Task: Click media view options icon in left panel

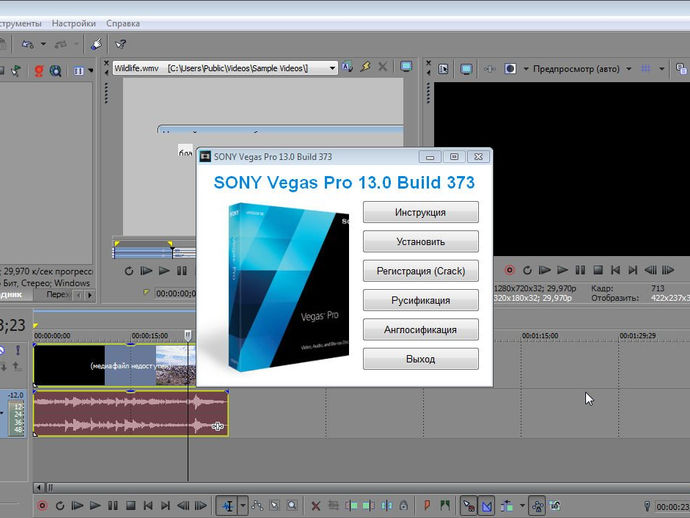Action: pyautogui.click(x=79, y=70)
